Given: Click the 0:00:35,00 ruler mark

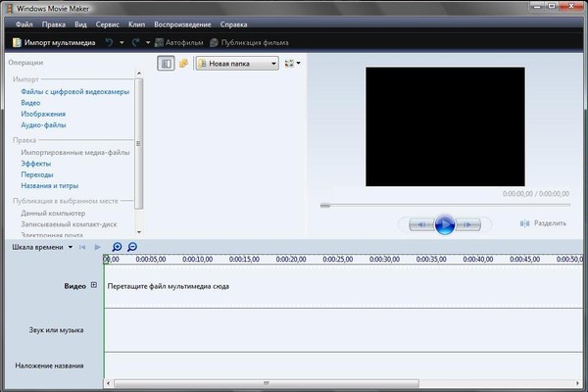Looking at the screenshot, I should point(431,259).
